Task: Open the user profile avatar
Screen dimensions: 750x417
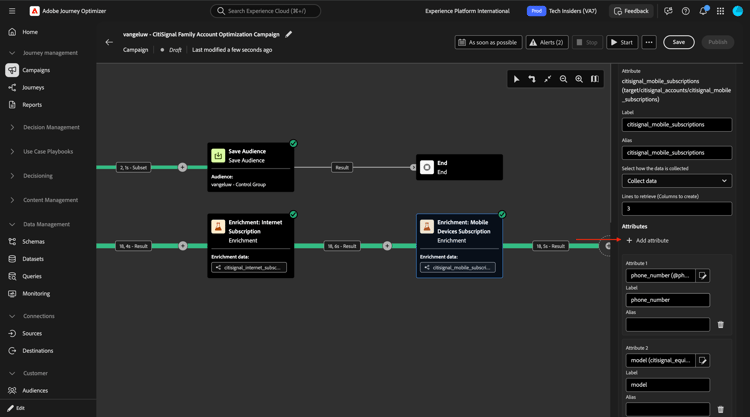Action: tap(738, 11)
